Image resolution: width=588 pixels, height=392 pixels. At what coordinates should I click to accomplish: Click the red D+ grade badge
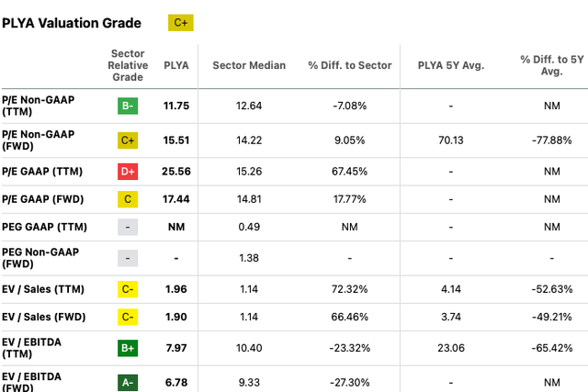[128, 172]
